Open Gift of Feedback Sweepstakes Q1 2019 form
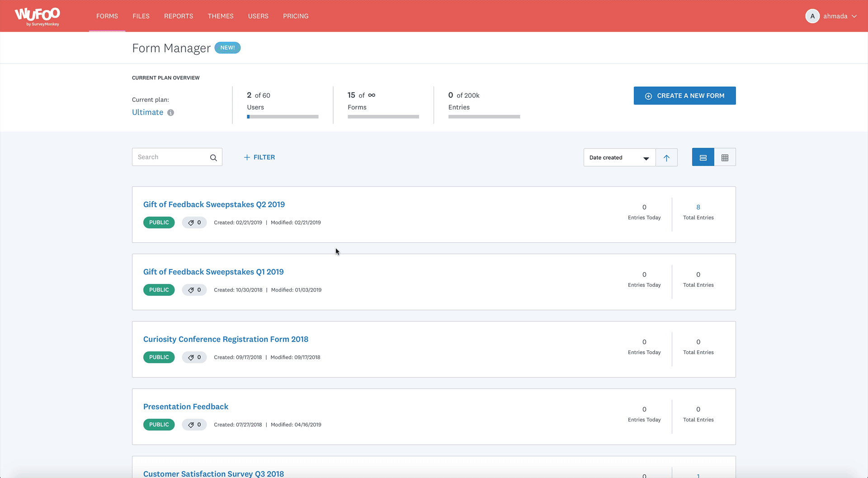 [x=213, y=272]
